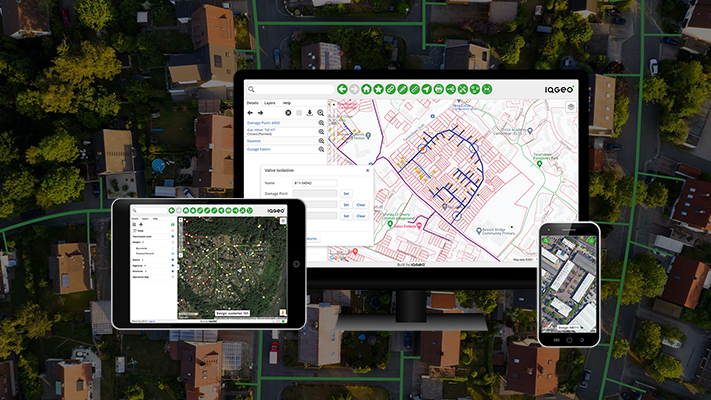Click the IQGeo logo on monitor
Viewport: 711px width, 400px height.
[x=559, y=89]
